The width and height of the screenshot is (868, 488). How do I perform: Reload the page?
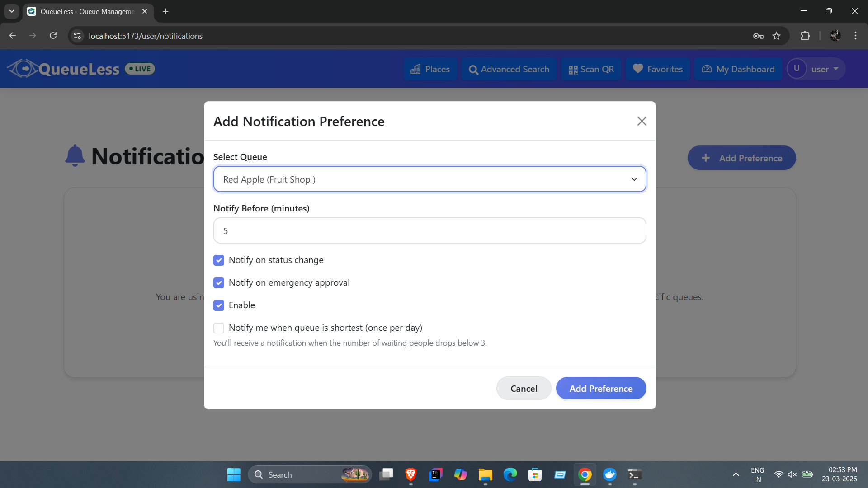pos(53,36)
